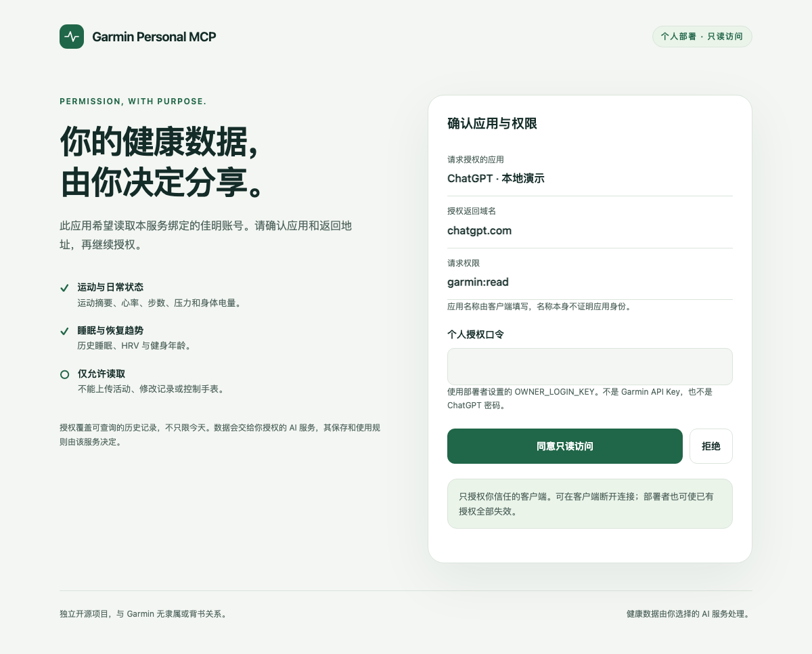Click the text 运动摘要、心率、步数、压力和身体电量
812x654 pixels.
coord(160,303)
